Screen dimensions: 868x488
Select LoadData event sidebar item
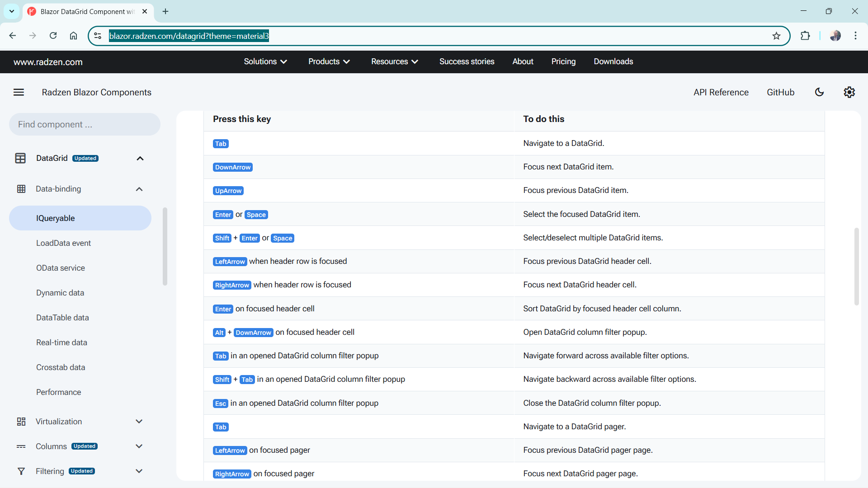pyautogui.click(x=63, y=243)
